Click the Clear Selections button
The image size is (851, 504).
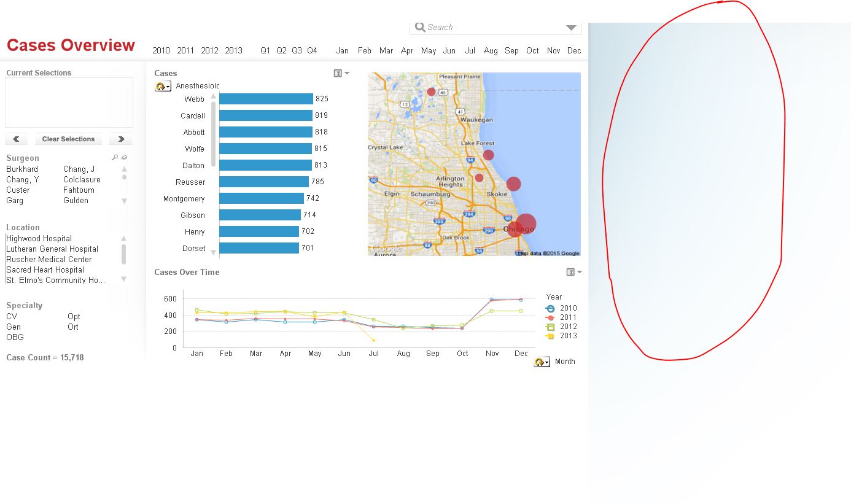tap(68, 139)
